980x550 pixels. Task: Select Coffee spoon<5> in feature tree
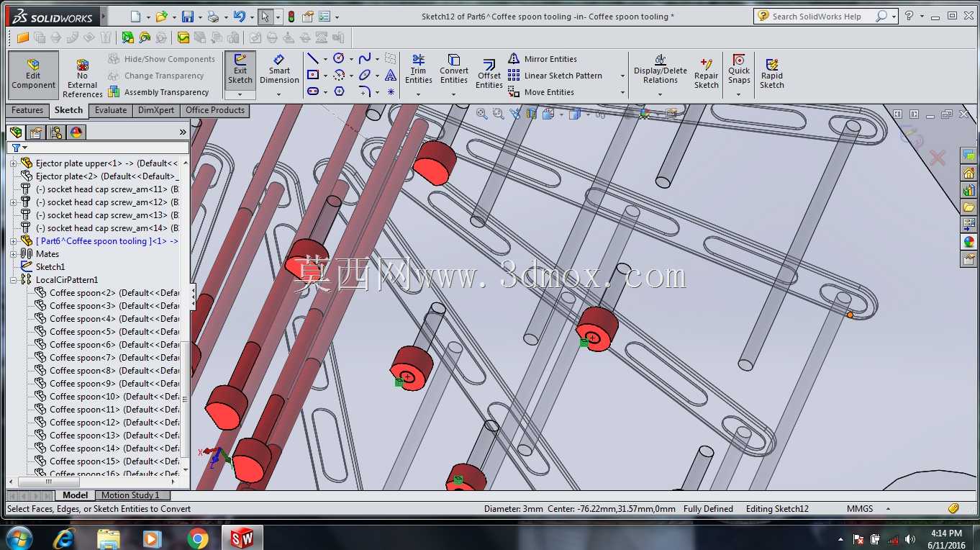107,332
